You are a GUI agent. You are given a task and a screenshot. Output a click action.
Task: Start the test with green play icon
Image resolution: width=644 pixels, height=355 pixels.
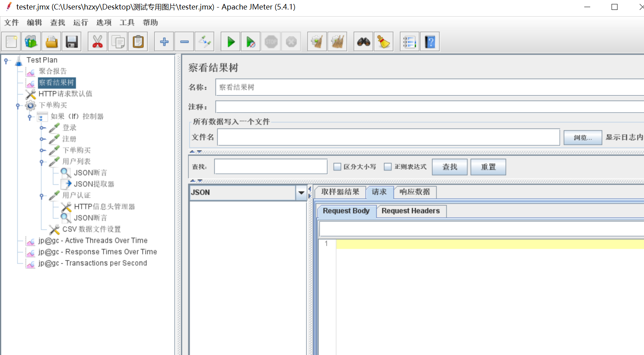(231, 42)
